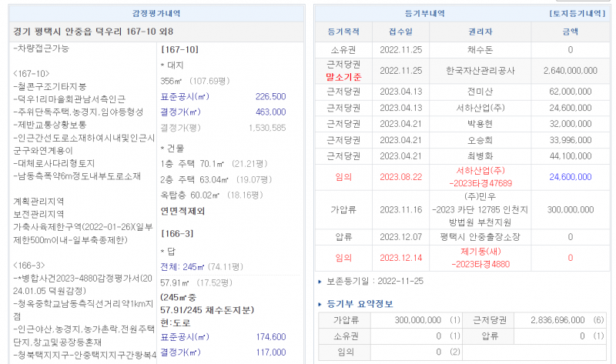This screenshot has height=364, width=616.
Task: Select the address 경기 평택시 안중읍 덕우리 167-10 외8
Action: tap(93, 32)
